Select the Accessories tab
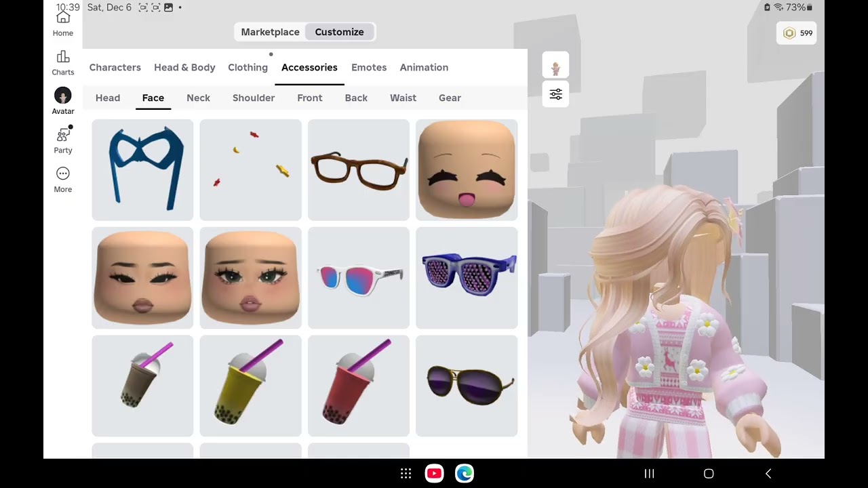Viewport: 868px width, 488px height. pyautogui.click(x=309, y=67)
